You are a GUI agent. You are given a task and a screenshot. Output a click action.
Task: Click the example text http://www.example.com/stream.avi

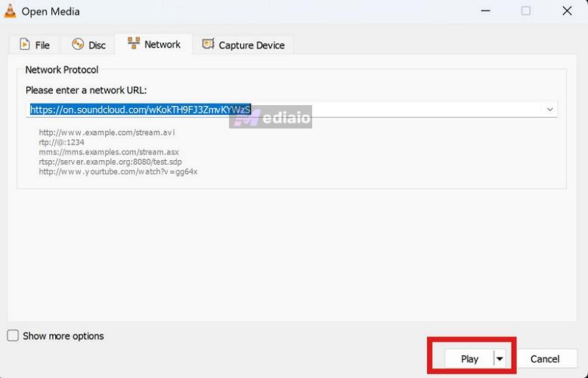(107, 132)
